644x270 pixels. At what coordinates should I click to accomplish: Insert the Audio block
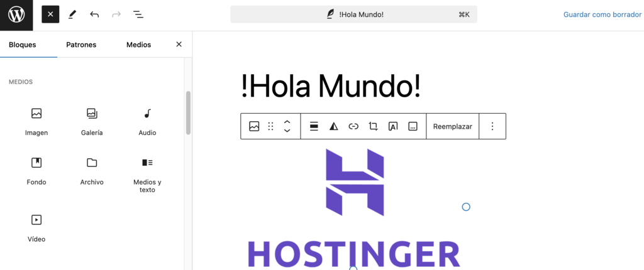click(147, 121)
